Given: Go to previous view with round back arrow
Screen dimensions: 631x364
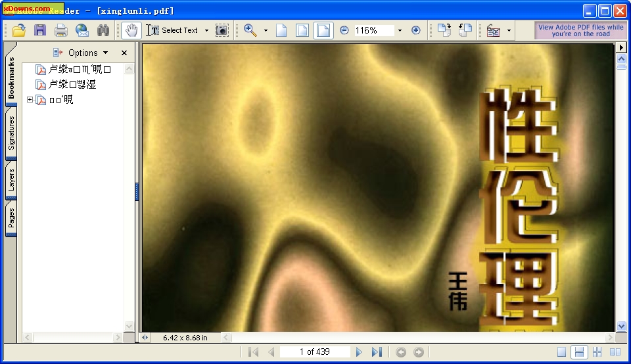Looking at the screenshot, I should 401,352.
